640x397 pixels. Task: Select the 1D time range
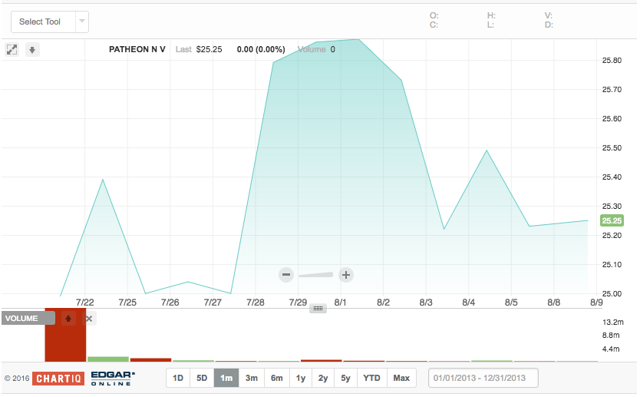[178, 378]
